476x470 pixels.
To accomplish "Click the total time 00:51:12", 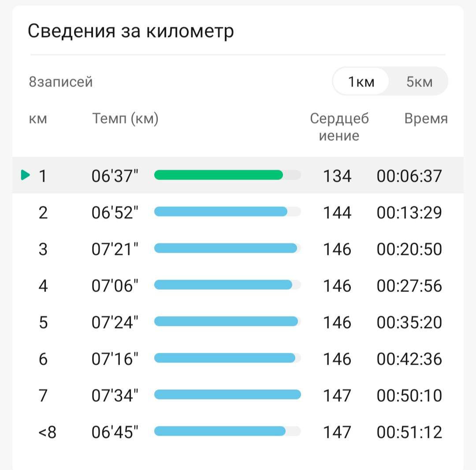I will (409, 432).
